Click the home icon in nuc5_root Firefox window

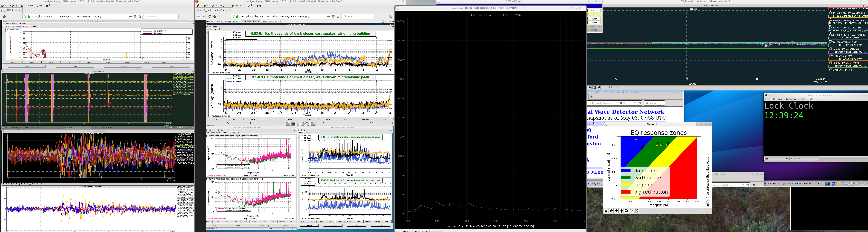(215, 16)
